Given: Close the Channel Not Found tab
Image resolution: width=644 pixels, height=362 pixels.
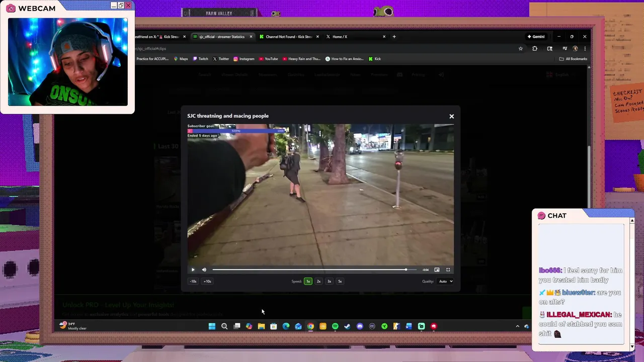Looking at the screenshot, I should (x=317, y=37).
